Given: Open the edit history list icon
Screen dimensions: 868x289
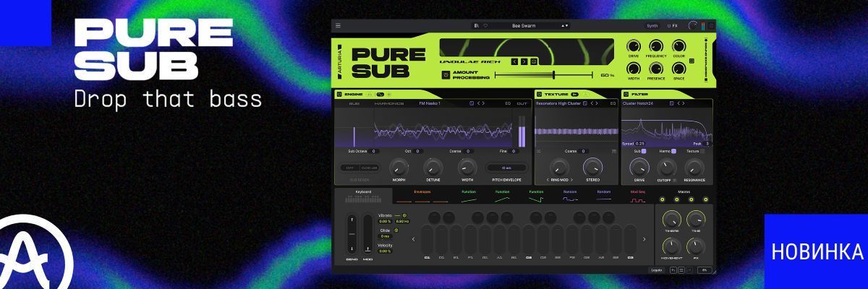Looking at the screenshot, I should click(681, 269).
